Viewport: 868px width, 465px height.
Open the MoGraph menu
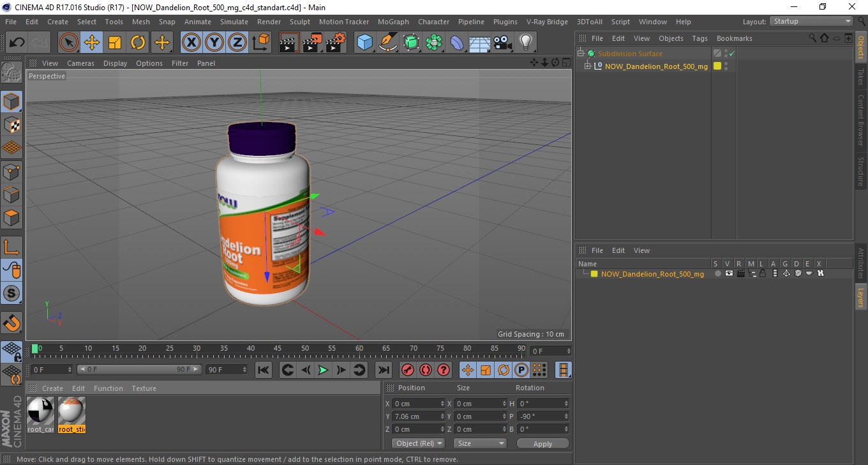tap(393, 22)
